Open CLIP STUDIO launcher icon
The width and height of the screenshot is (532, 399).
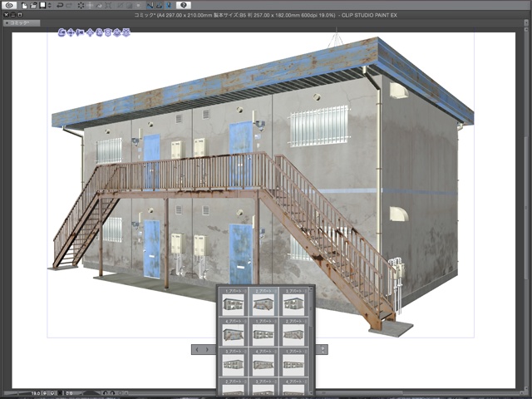pos(9,6)
